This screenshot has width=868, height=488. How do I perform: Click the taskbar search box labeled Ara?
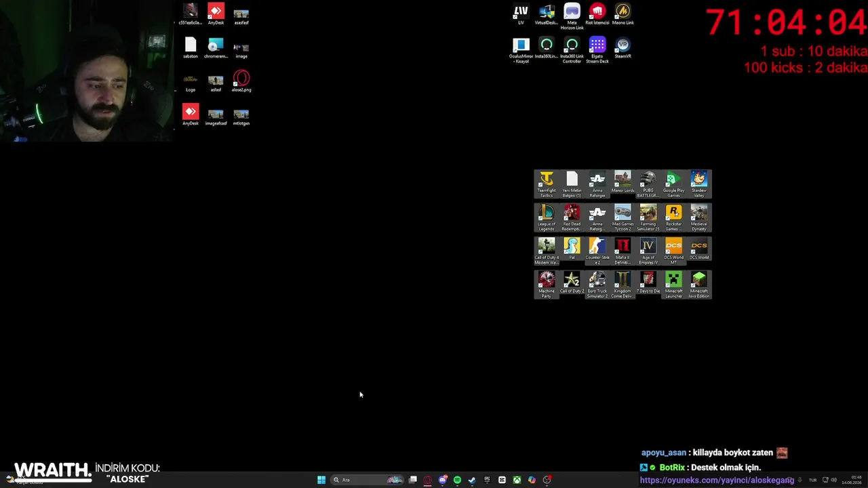coord(367,480)
